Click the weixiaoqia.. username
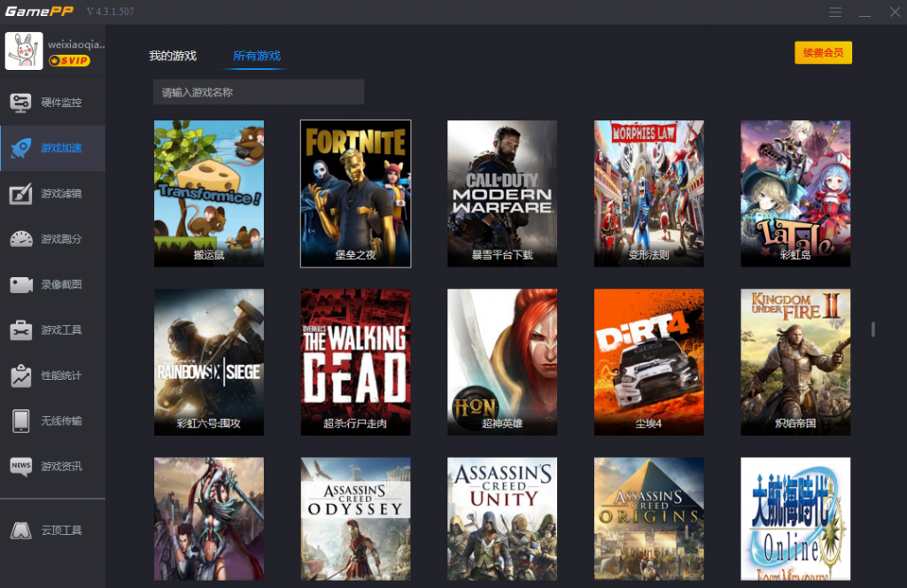The image size is (907, 588). click(76, 44)
